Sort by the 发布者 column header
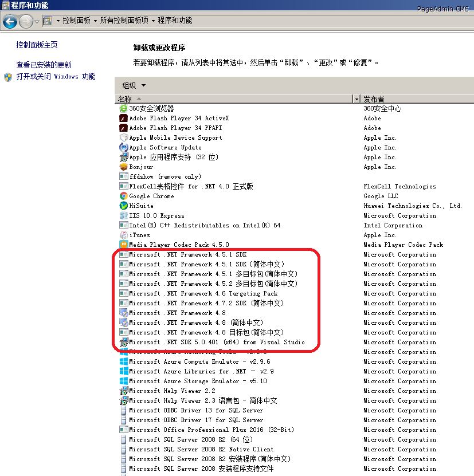Viewport: 474px width, 476px height. coord(417,99)
